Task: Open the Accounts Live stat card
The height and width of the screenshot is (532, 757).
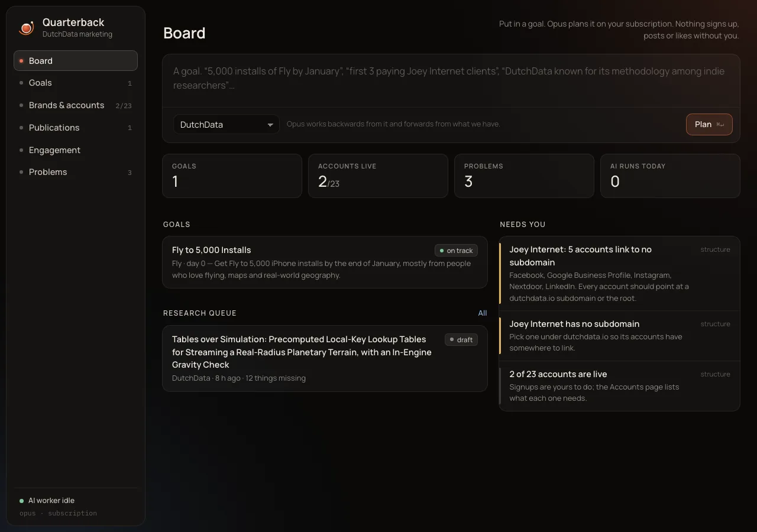Action: click(x=378, y=176)
